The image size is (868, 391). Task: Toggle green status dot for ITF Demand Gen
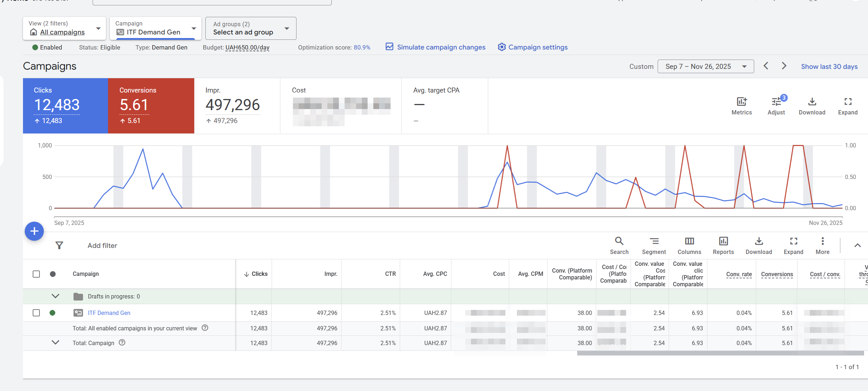[52, 313]
